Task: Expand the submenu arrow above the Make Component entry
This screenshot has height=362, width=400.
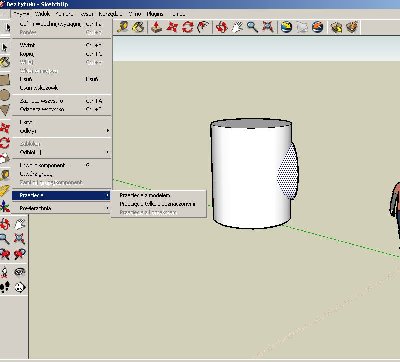Action: 107,152
